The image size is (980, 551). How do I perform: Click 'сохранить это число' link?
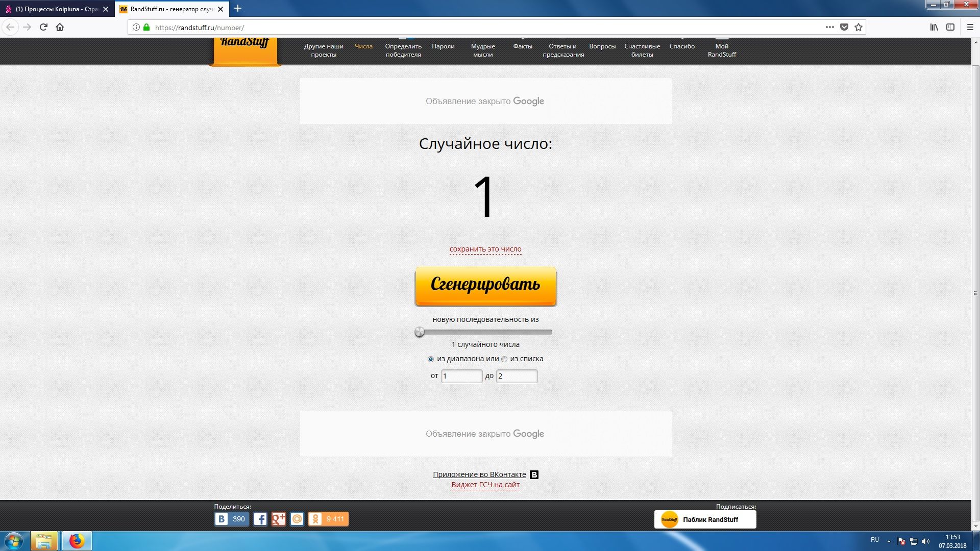(485, 249)
